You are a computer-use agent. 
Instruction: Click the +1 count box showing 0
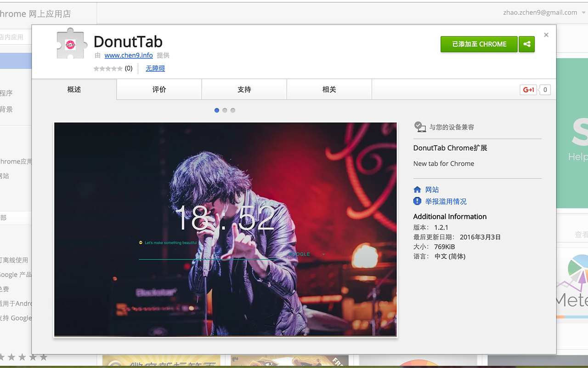[545, 90]
